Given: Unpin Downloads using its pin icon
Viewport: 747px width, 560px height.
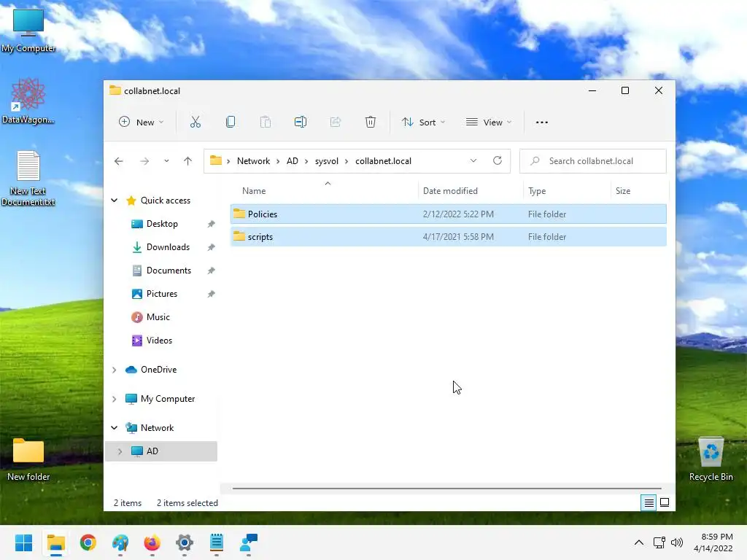Looking at the screenshot, I should coord(211,247).
